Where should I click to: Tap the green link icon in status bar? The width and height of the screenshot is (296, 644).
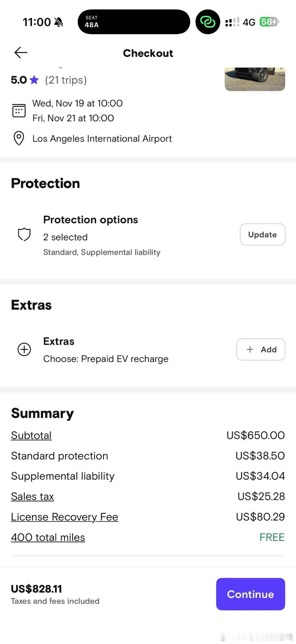(x=207, y=22)
